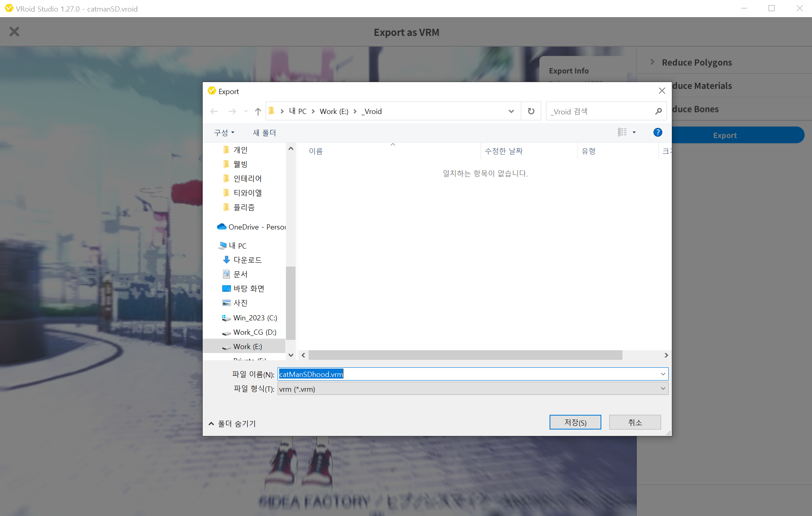Open the 파일 형식 type dropdown

pos(663,388)
